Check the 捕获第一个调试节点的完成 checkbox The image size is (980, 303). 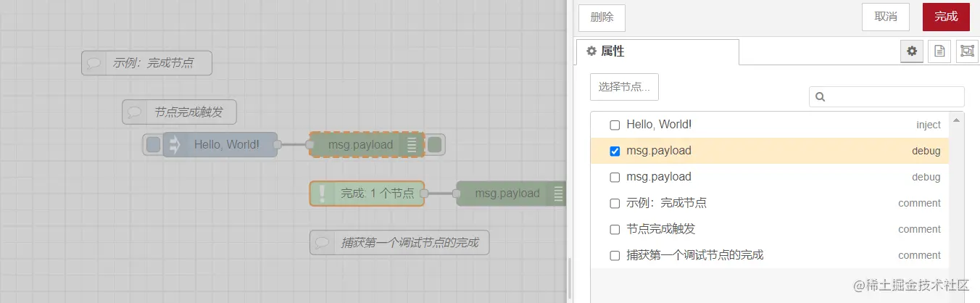pyautogui.click(x=615, y=255)
